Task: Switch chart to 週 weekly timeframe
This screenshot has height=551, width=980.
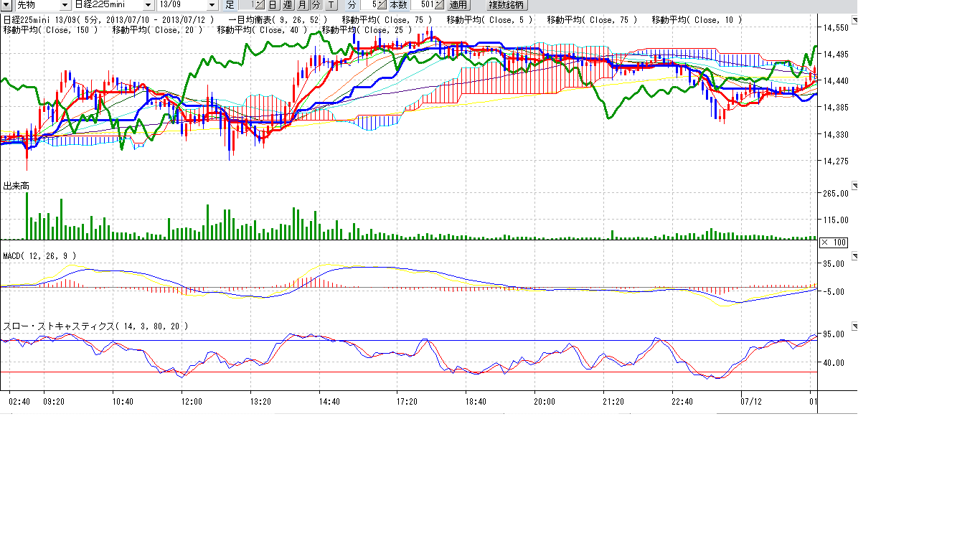Action: coord(288,5)
